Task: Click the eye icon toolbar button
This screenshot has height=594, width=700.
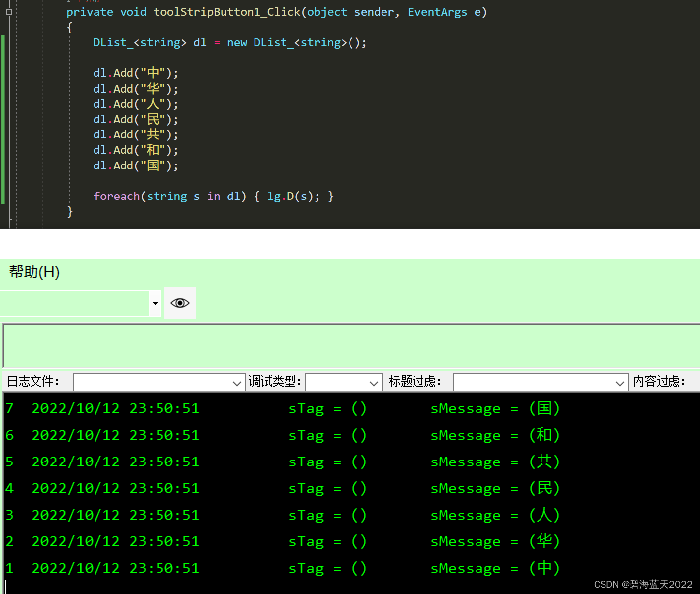Action: [x=180, y=303]
